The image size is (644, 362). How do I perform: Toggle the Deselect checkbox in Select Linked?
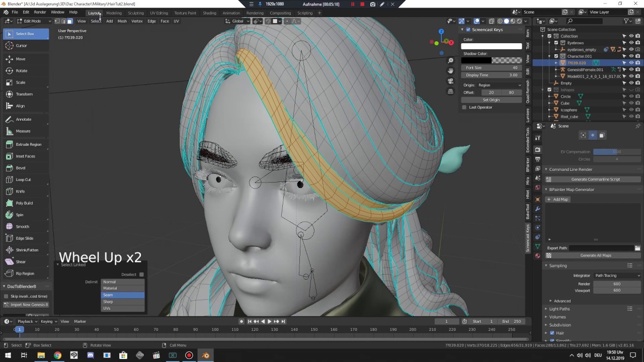[x=141, y=275]
